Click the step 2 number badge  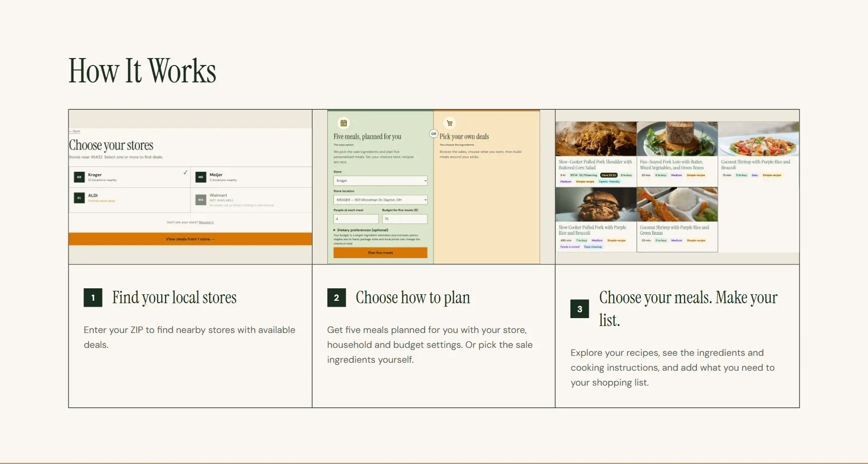[x=336, y=298]
